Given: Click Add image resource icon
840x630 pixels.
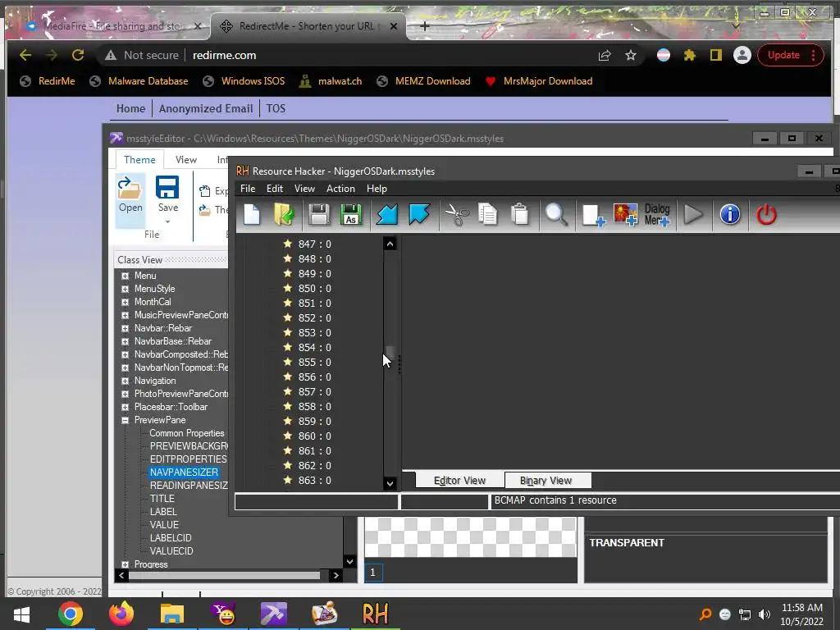Looking at the screenshot, I should click(625, 215).
